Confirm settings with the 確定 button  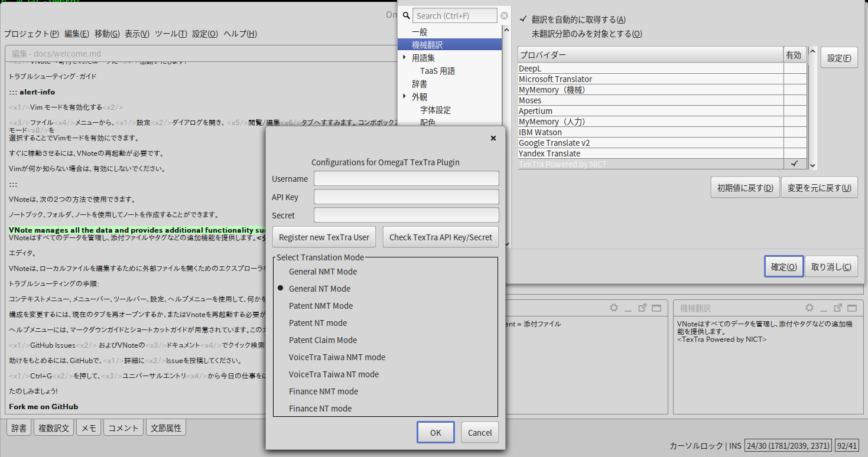coord(783,266)
